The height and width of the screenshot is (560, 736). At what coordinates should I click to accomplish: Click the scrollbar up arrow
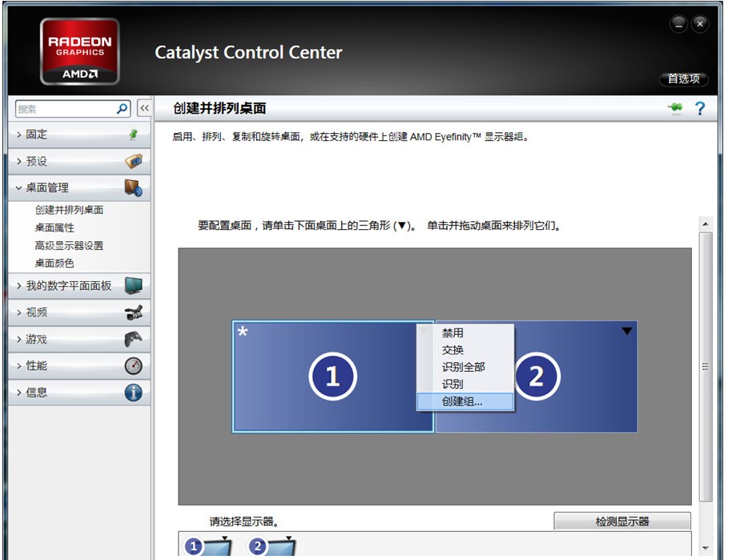(705, 224)
